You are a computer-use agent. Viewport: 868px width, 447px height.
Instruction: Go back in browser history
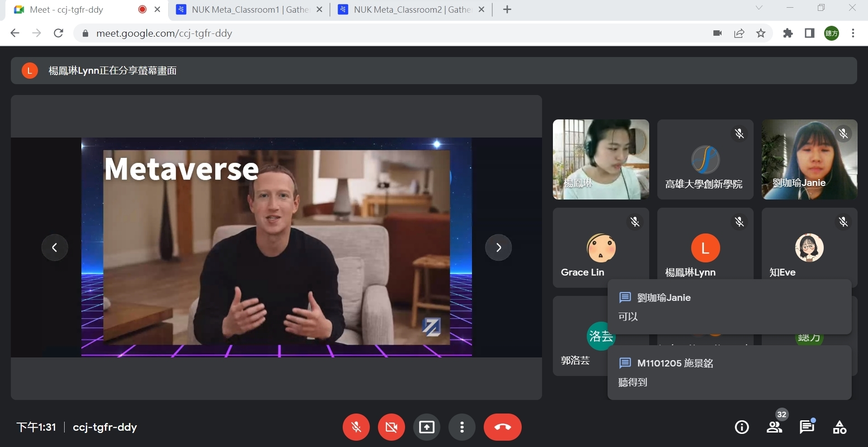tap(15, 33)
